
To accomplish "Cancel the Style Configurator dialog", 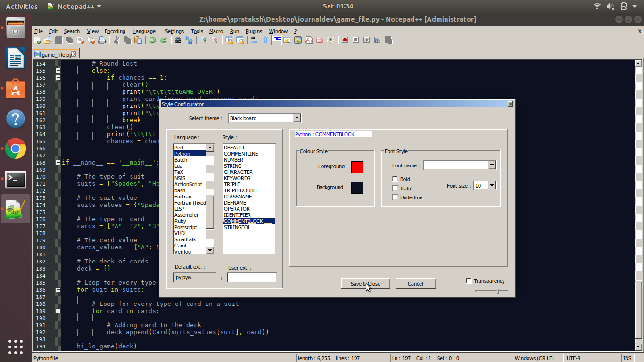I will [x=415, y=283].
